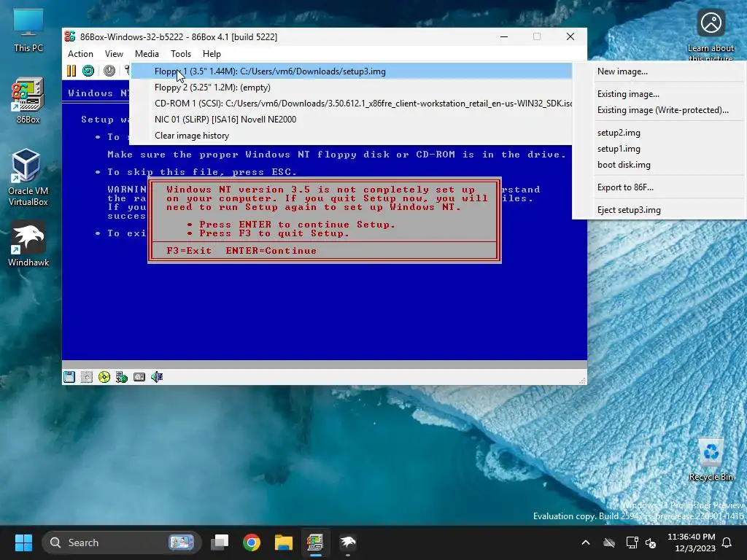Choose Clear image history

[351, 136]
